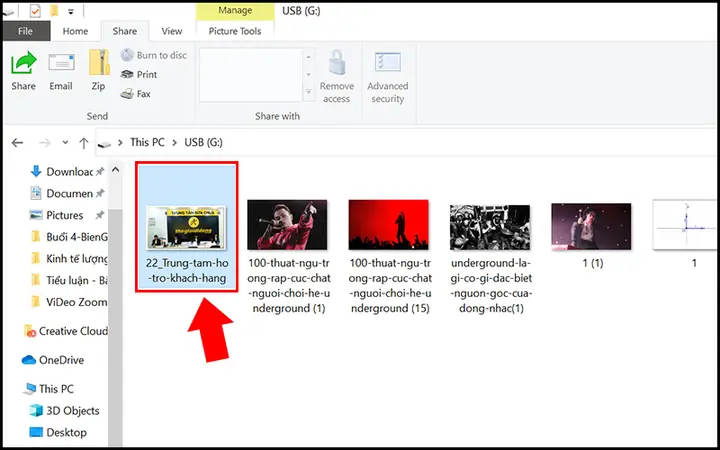The height and width of the screenshot is (450, 720).
Task: Open the Picture Tools tab
Action: [235, 31]
